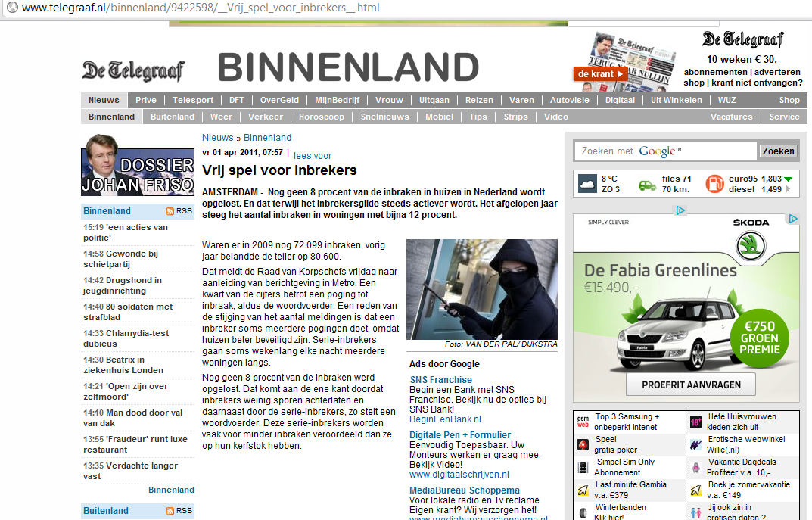Click the AdChoices icon on Skoda ad
This screenshot has height=520, width=812.
coord(792,220)
